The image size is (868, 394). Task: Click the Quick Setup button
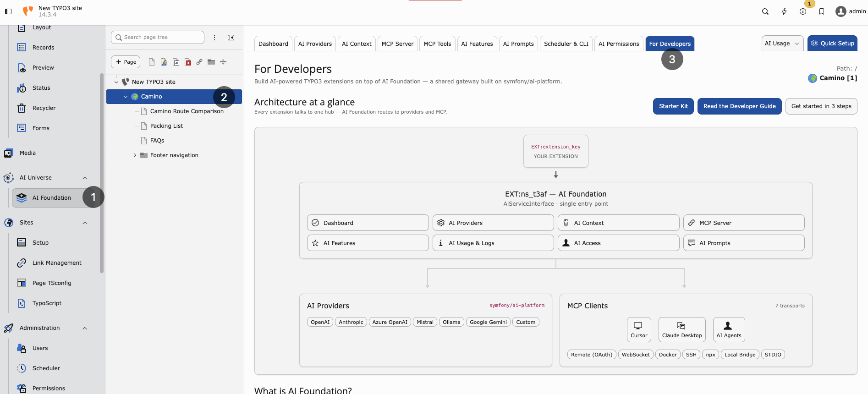(832, 43)
